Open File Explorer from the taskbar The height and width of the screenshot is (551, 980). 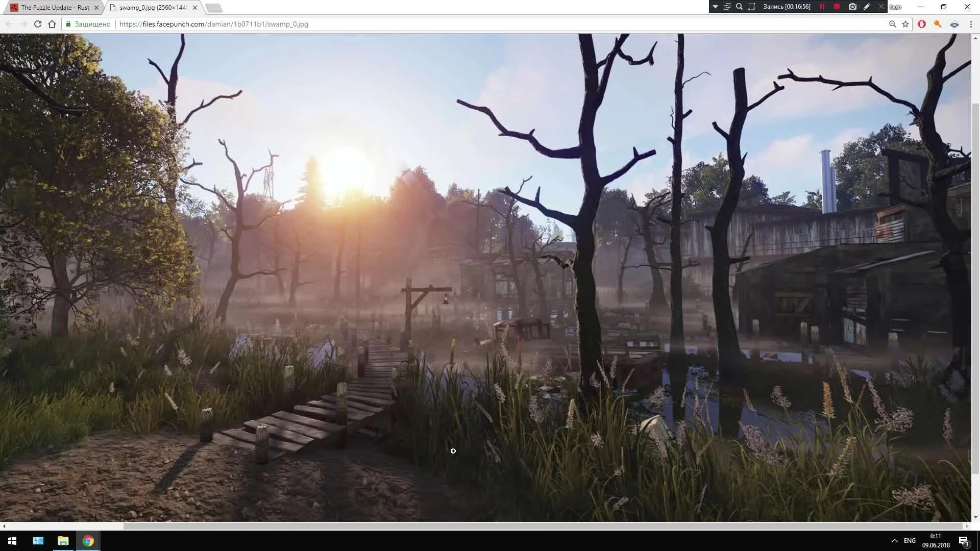[x=63, y=540]
